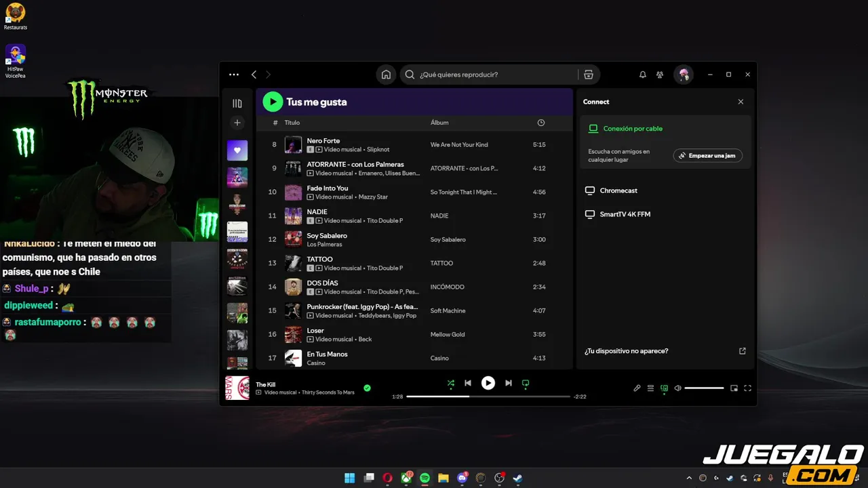The width and height of the screenshot is (868, 488).
Task: Seek in the song progress bar
Action: [x=488, y=396]
